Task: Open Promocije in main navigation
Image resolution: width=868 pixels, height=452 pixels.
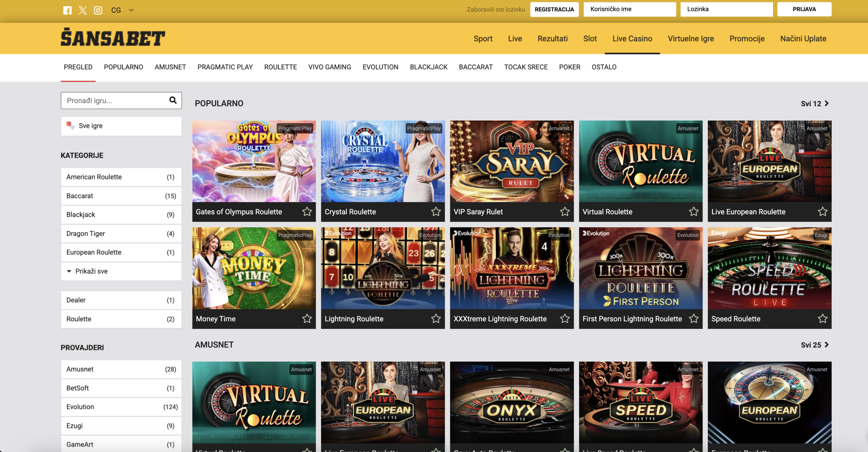Action: [747, 39]
